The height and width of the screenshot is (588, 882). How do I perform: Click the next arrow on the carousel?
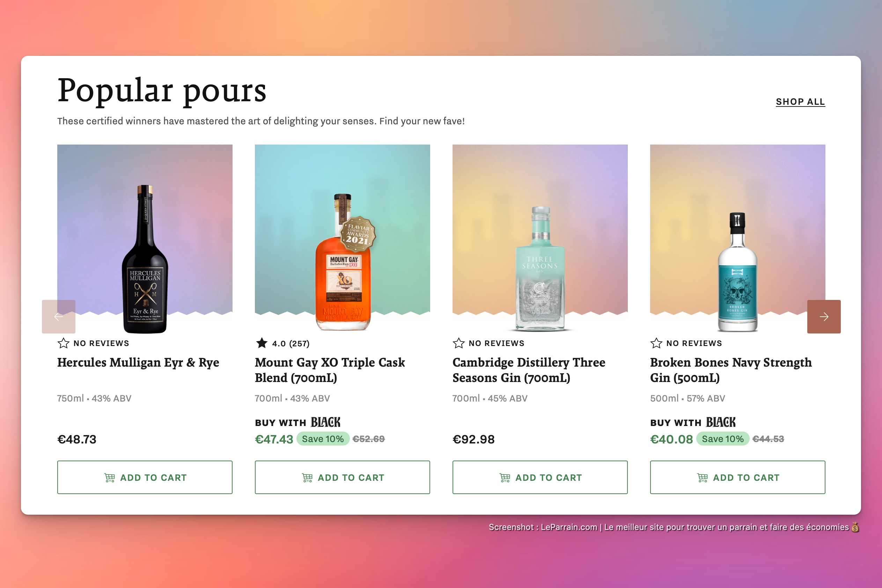click(x=823, y=316)
